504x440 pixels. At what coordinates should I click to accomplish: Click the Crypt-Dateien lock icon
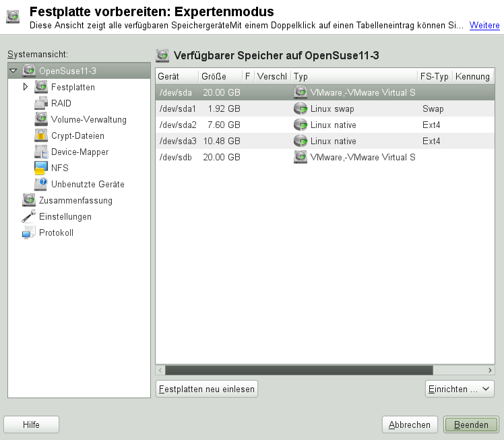[40, 135]
